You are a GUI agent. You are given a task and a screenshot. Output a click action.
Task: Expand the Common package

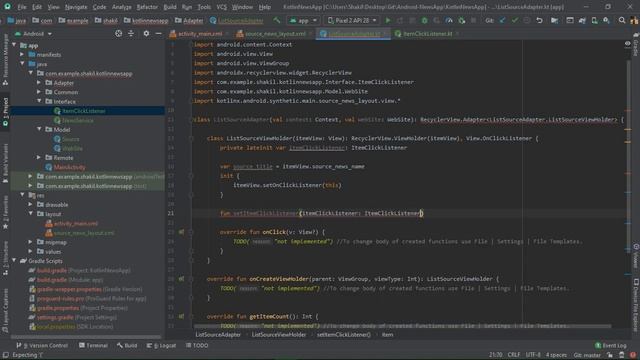pyautogui.click(x=39, y=92)
